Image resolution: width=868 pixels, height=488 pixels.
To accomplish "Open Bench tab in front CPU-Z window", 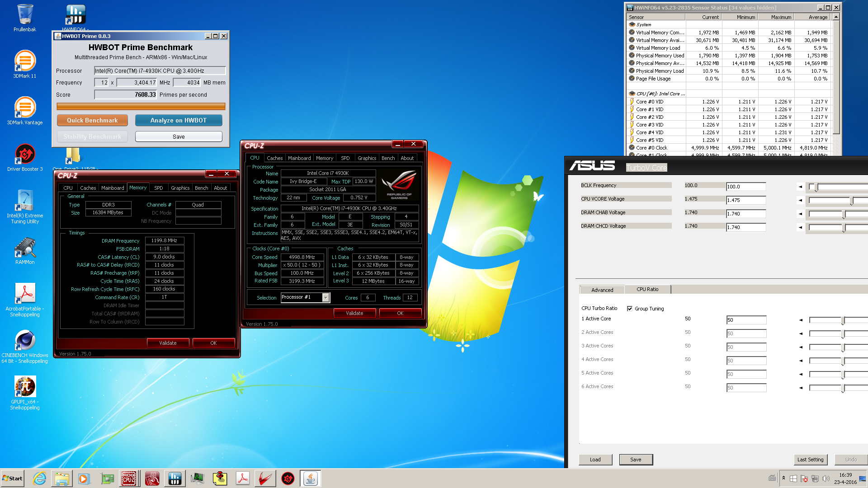I will pyautogui.click(x=388, y=158).
